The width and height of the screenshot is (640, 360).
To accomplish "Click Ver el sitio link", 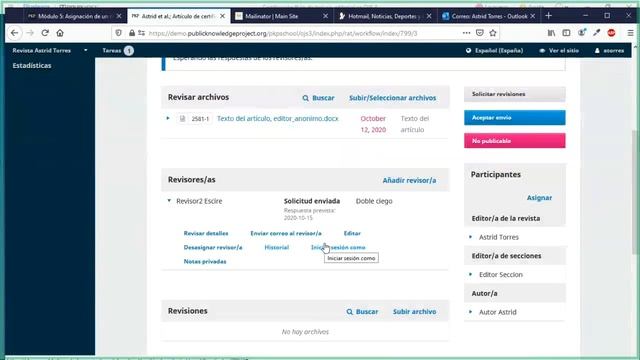I will (x=559, y=51).
